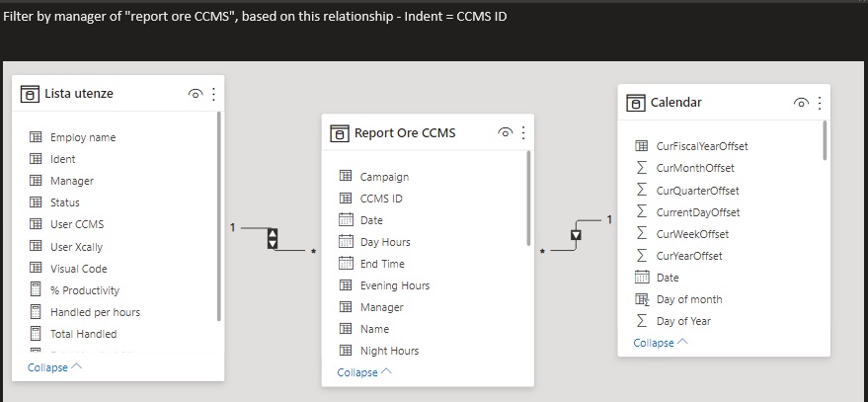Select the Day of month field

[x=689, y=299]
